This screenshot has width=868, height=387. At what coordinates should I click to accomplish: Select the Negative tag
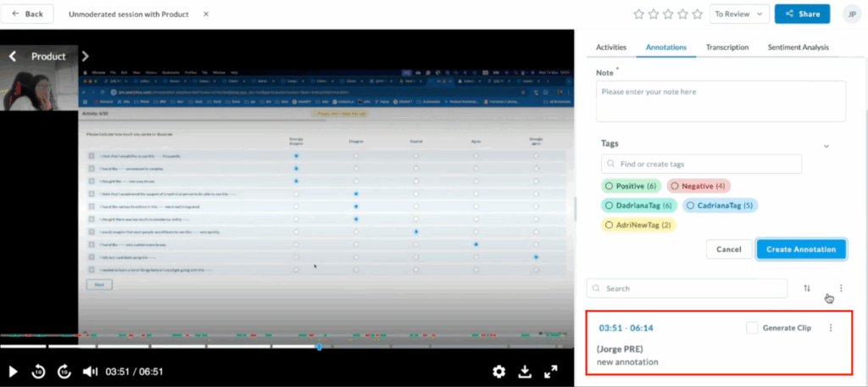point(698,186)
